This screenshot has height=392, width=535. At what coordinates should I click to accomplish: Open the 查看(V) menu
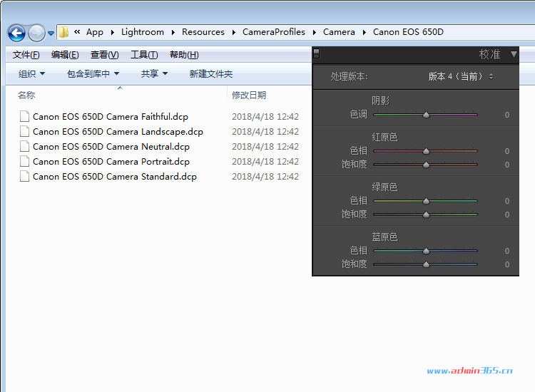click(x=104, y=55)
